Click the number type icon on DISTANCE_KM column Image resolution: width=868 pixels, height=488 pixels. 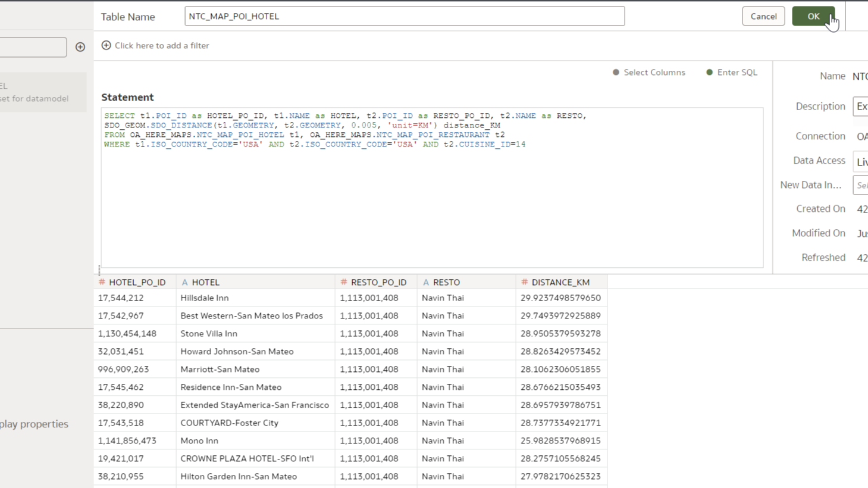524,282
